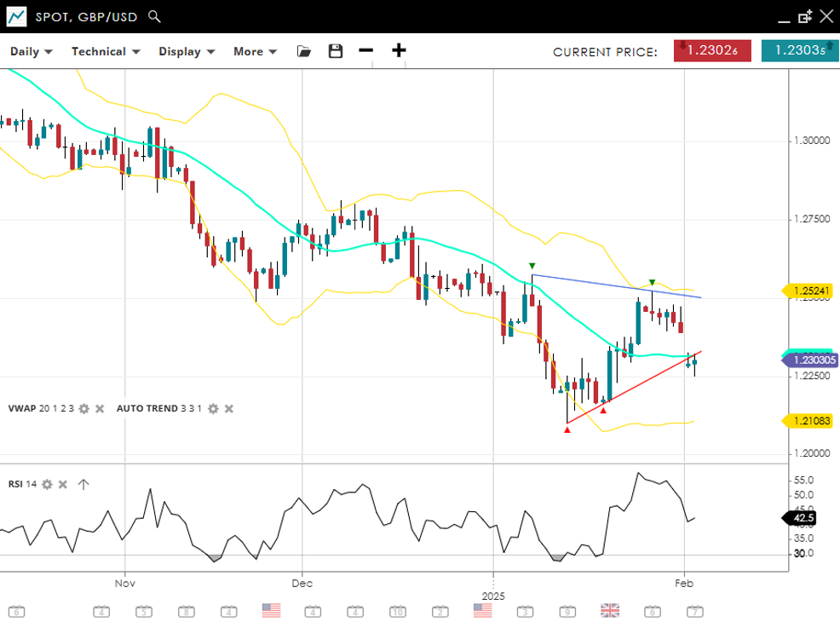Open a saved chart with folder icon
The width and height of the screenshot is (840, 622).
[304, 51]
